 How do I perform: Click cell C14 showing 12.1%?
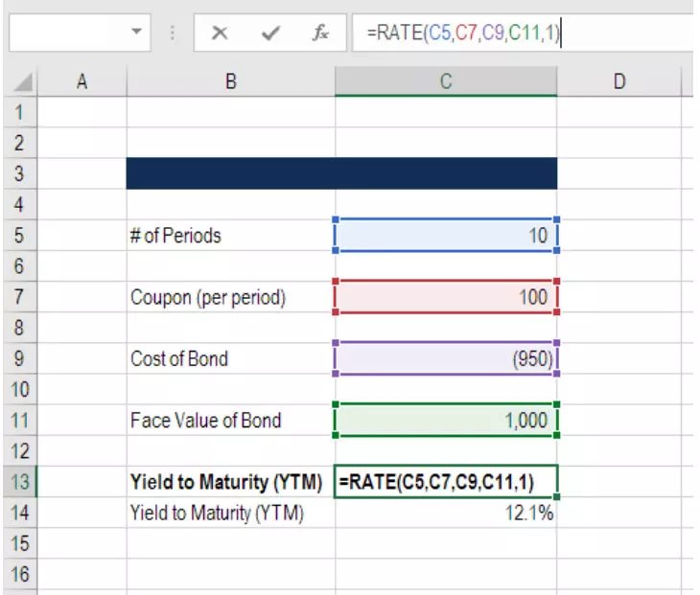tap(446, 513)
